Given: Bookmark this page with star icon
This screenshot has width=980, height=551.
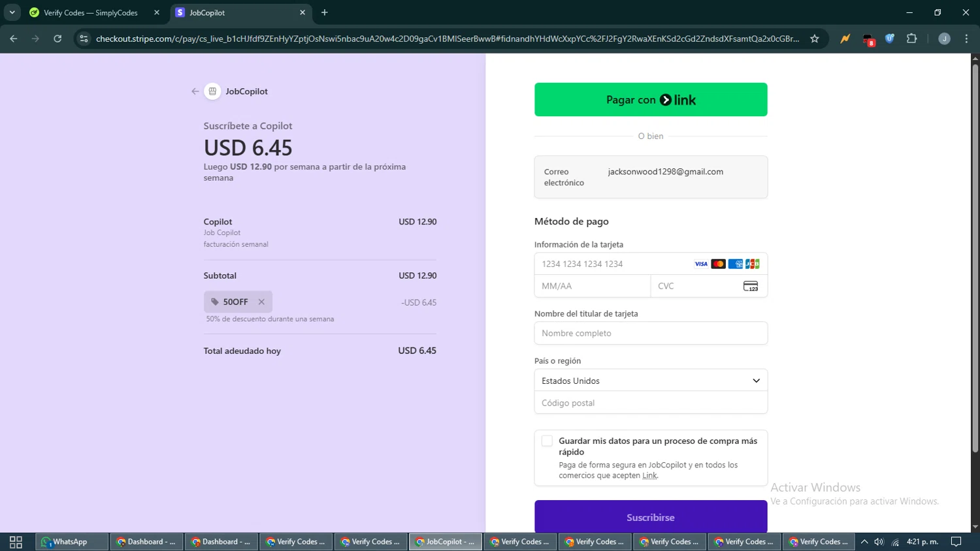Looking at the screenshot, I should tap(815, 39).
